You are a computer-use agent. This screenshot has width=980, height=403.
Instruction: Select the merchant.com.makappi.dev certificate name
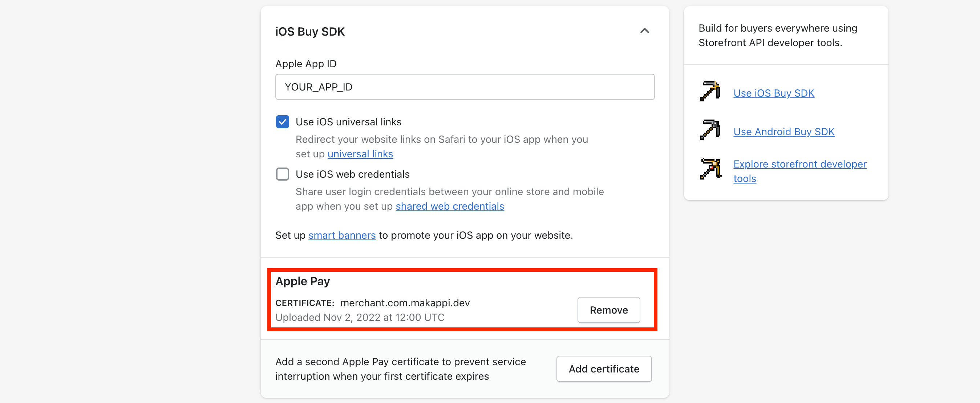click(405, 303)
